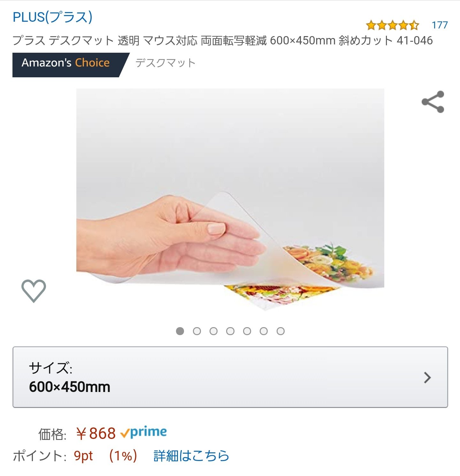Image resolution: width=460 pixels, height=476 pixels.
Task: Open the デスクマット category link
Action: click(x=165, y=63)
